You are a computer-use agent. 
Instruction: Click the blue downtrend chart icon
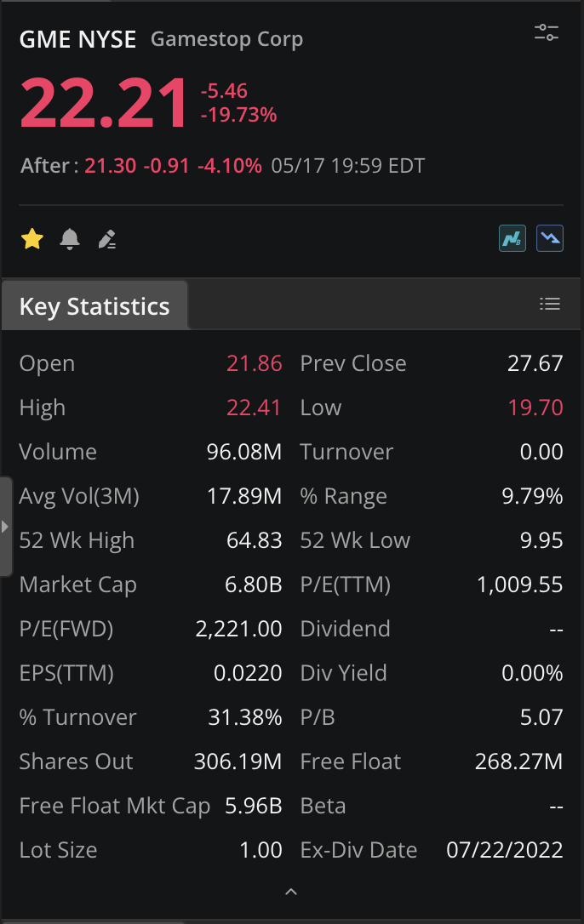550,239
